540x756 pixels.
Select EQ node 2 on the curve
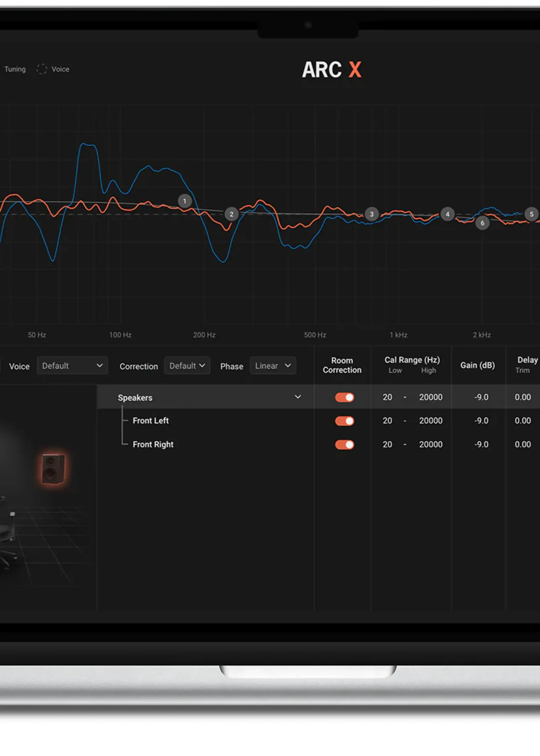231,214
